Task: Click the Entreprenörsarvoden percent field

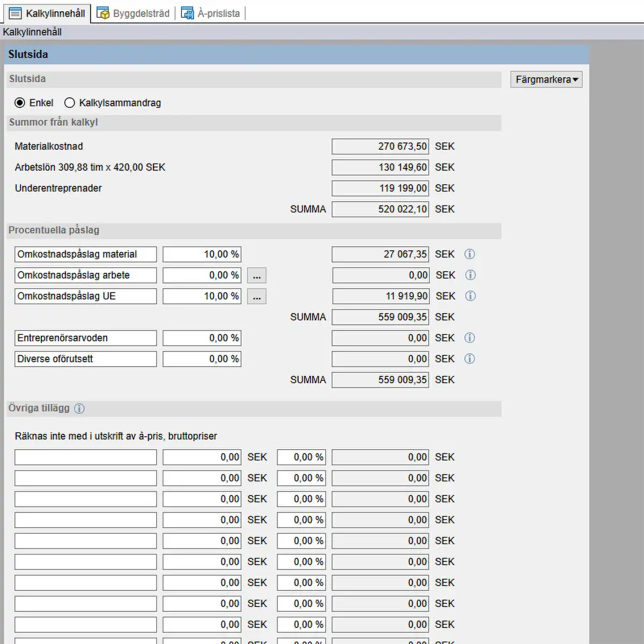Action: 202,338
